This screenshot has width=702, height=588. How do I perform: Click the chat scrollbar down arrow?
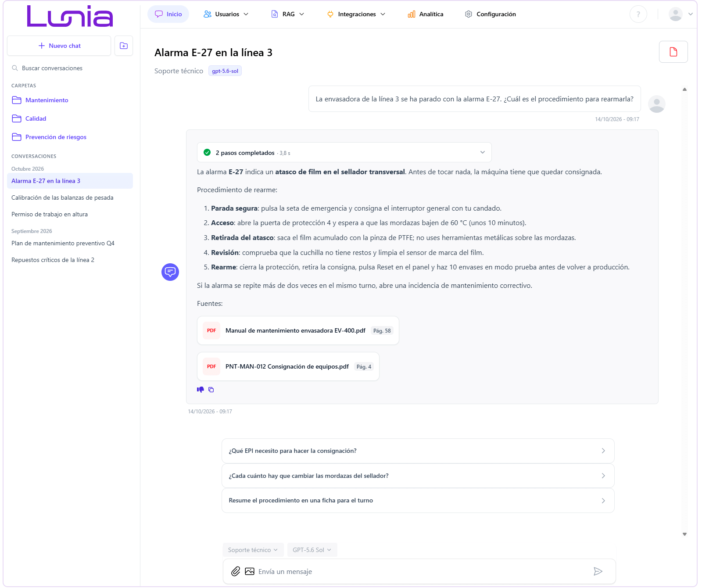tap(684, 534)
